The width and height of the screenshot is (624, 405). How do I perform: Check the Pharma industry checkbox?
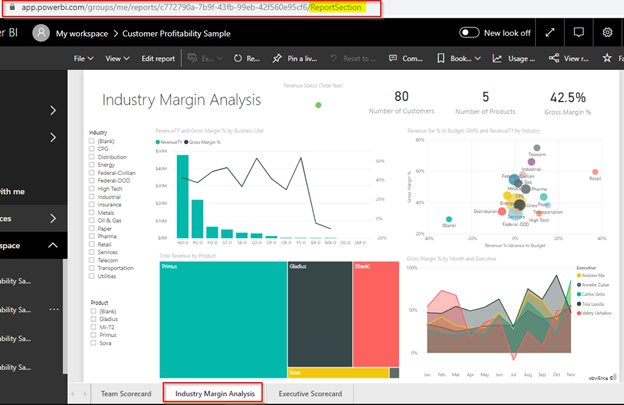point(92,236)
